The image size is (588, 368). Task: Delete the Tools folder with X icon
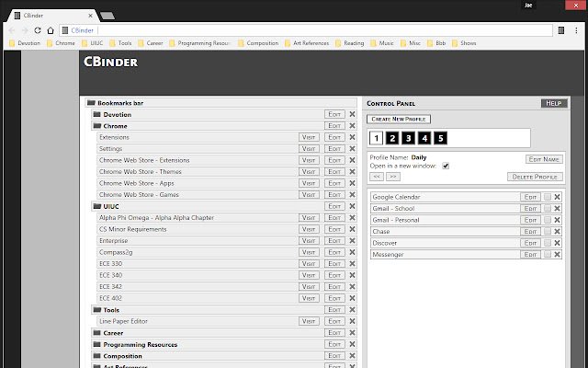352,310
